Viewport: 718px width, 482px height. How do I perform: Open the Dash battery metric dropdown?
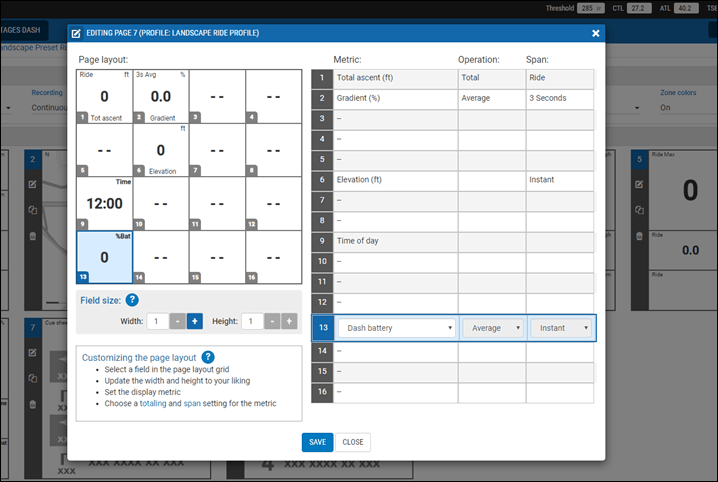397,328
